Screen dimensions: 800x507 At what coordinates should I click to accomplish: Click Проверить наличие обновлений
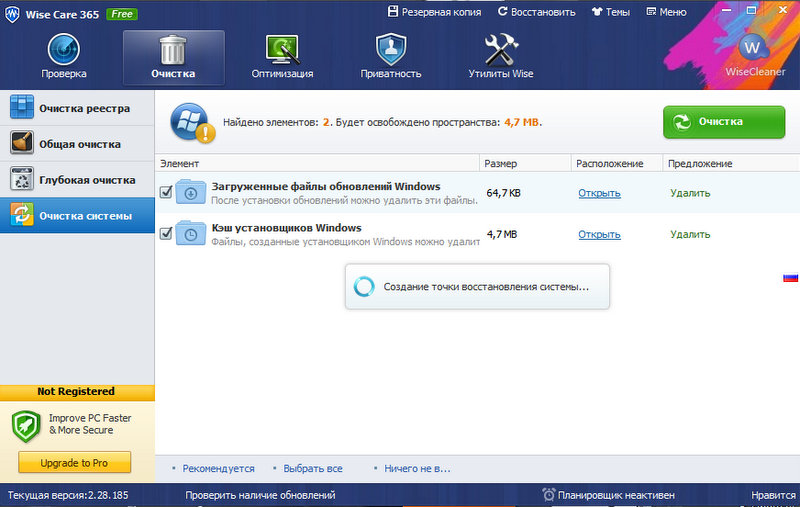pyautogui.click(x=260, y=495)
